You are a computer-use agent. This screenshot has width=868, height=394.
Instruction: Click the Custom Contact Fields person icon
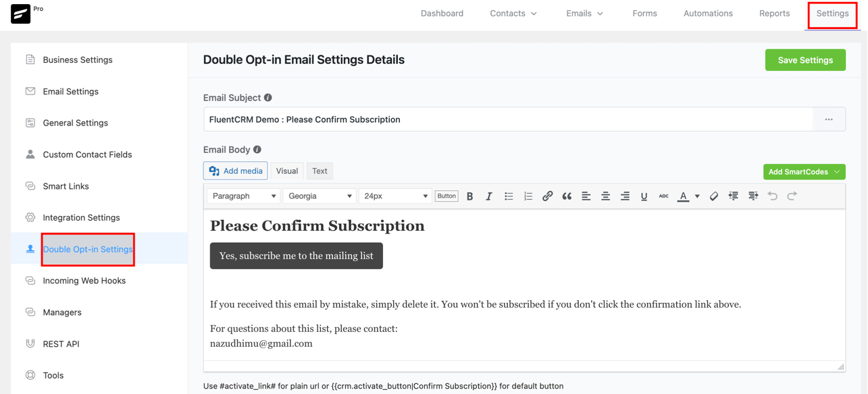pyautogui.click(x=30, y=154)
